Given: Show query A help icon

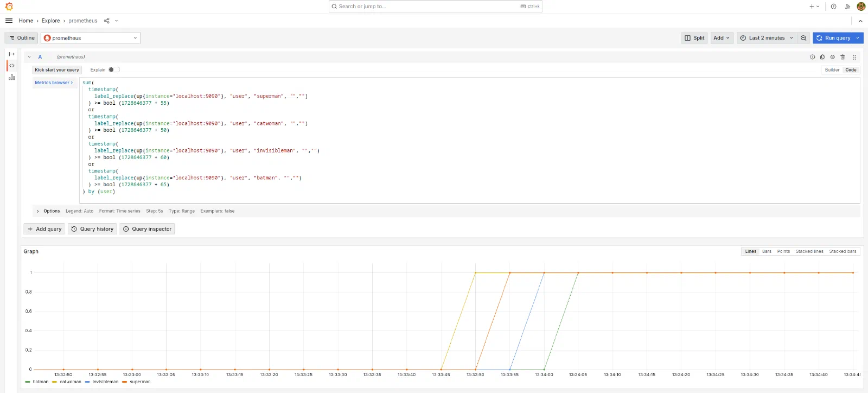Looking at the screenshot, I should point(812,57).
